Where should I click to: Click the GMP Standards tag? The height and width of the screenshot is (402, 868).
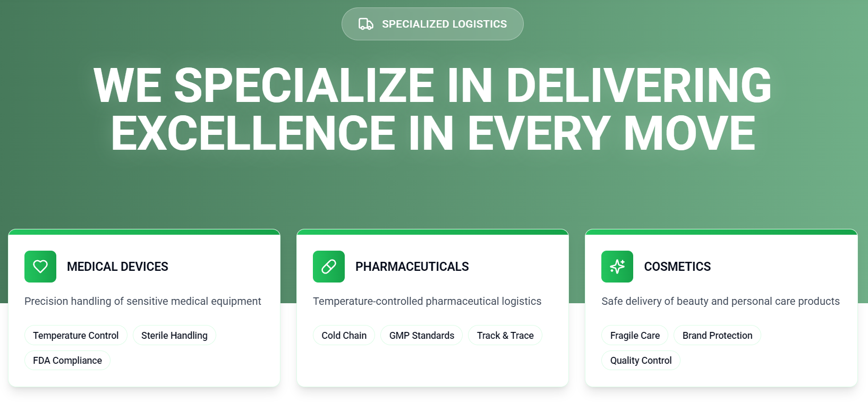pos(422,336)
